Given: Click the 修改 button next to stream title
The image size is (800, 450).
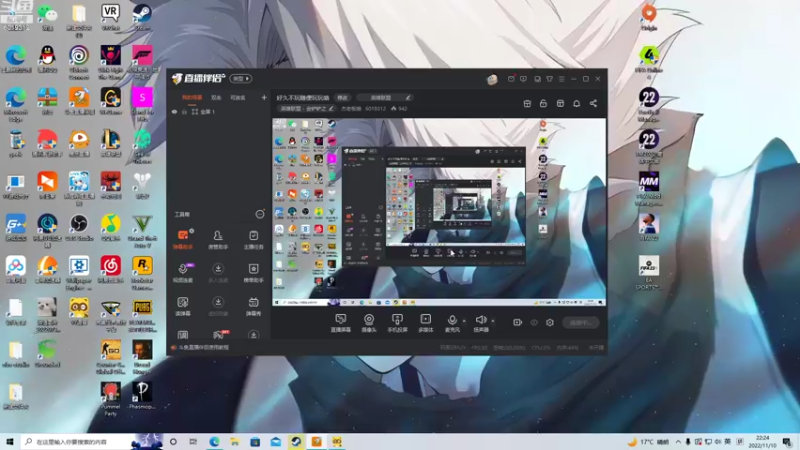Looking at the screenshot, I should click(x=342, y=97).
